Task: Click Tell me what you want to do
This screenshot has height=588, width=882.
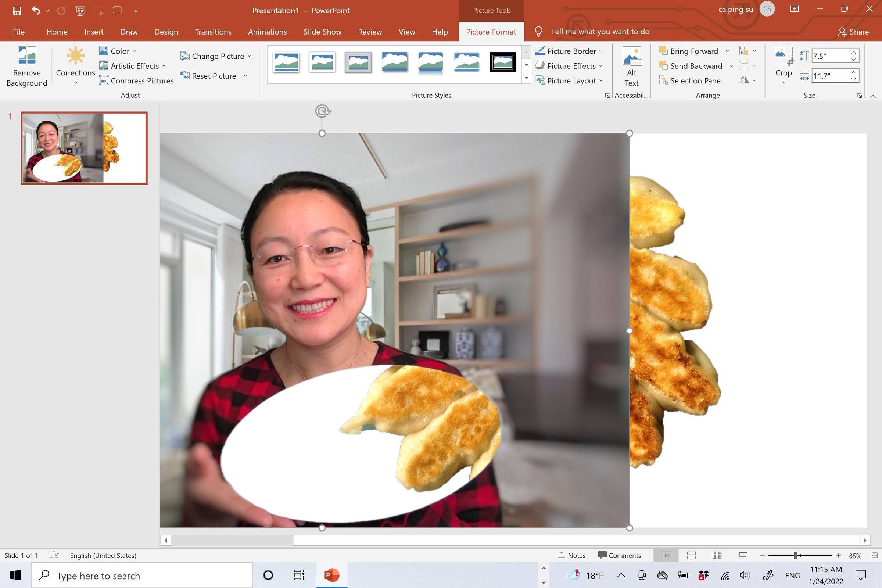Action: pyautogui.click(x=600, y=32)
